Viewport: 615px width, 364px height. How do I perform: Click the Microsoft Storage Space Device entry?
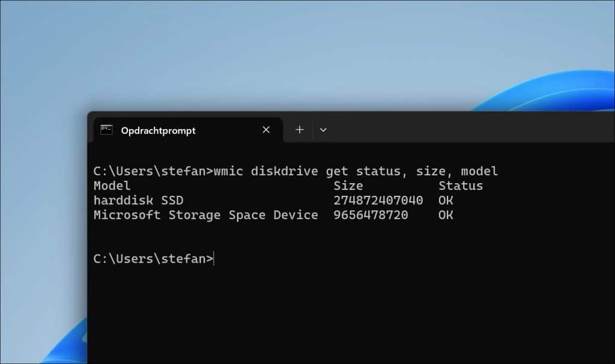205,215
